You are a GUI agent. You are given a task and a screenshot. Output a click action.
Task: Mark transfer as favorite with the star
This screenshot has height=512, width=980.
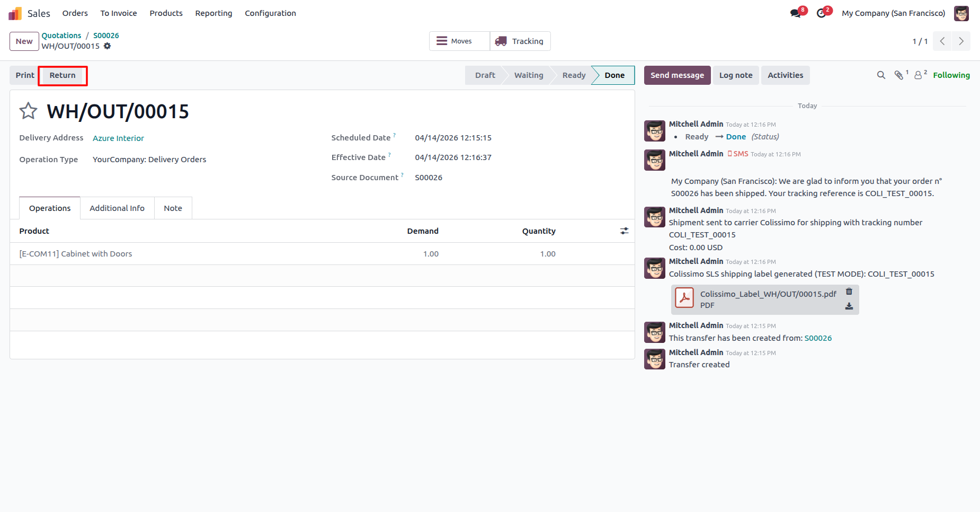(x=29, y=111)
